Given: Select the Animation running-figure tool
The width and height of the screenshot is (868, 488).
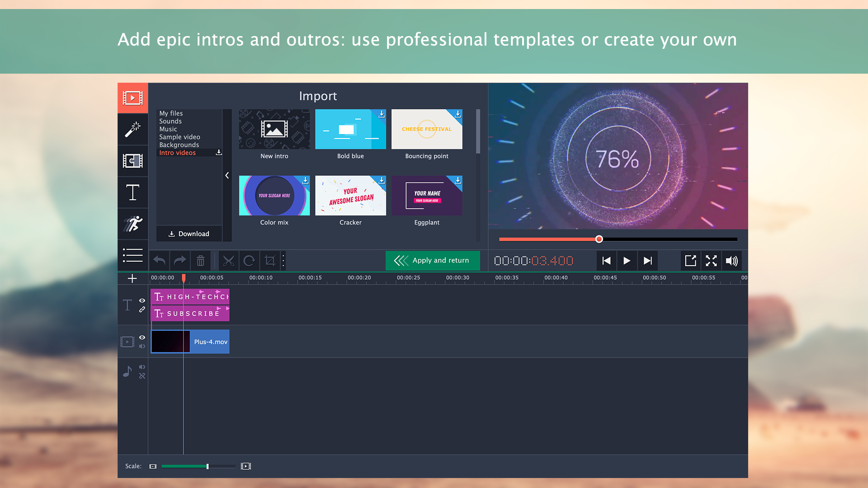Looking at the screenshot, I should 132,224.
